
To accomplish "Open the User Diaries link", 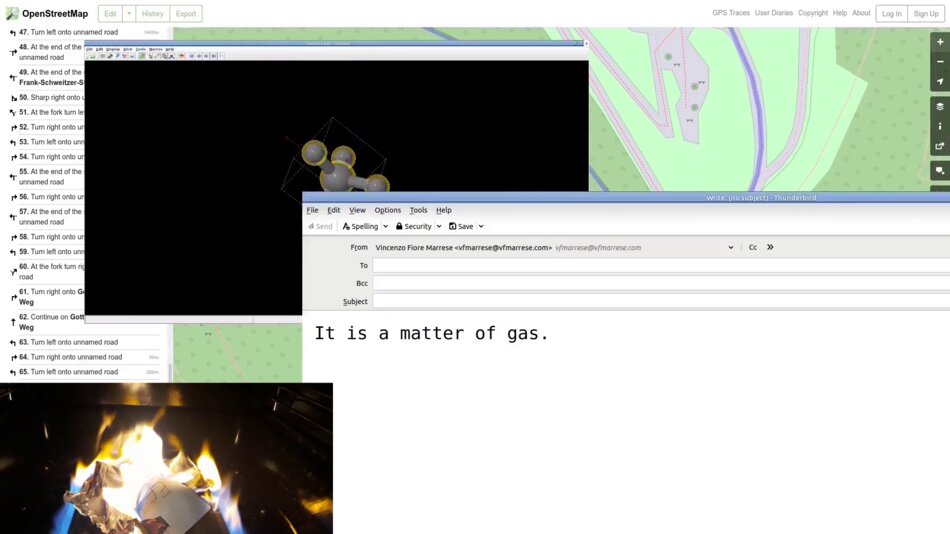I will coord(774,13).
